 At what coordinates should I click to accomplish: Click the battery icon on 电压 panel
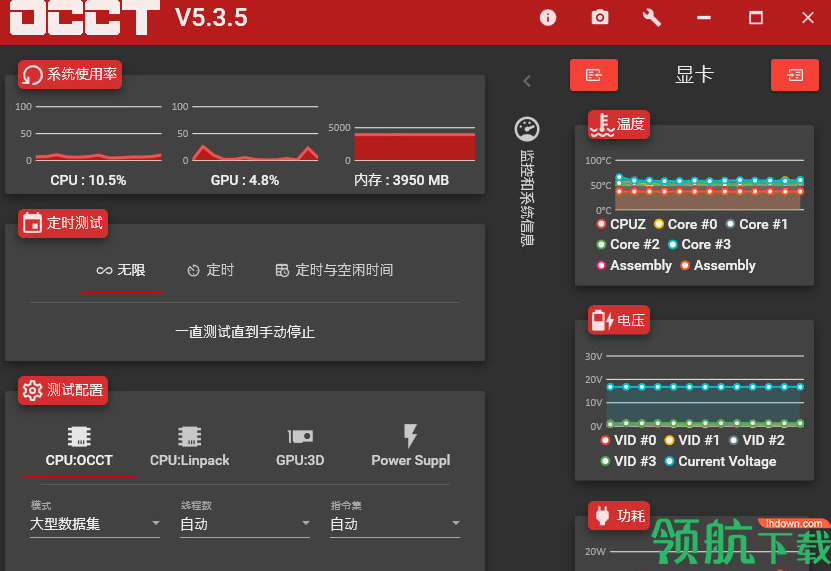coord(602,320)
